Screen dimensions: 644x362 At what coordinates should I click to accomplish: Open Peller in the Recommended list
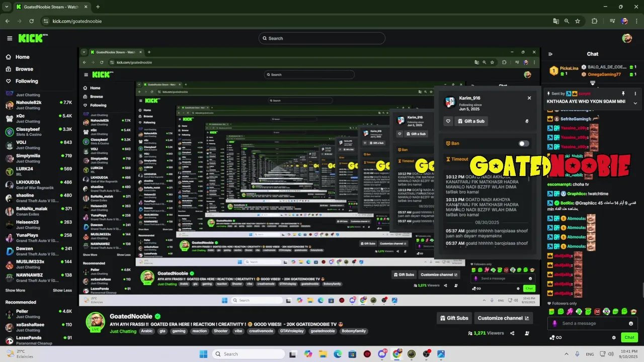coord(39,314)
